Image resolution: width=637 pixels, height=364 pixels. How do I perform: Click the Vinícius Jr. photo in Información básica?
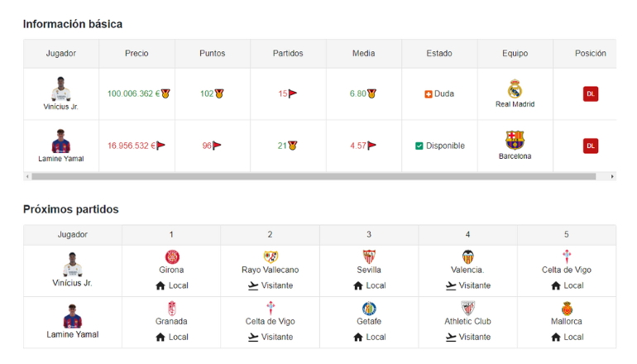pyautogui.click(x=61, y=89)
